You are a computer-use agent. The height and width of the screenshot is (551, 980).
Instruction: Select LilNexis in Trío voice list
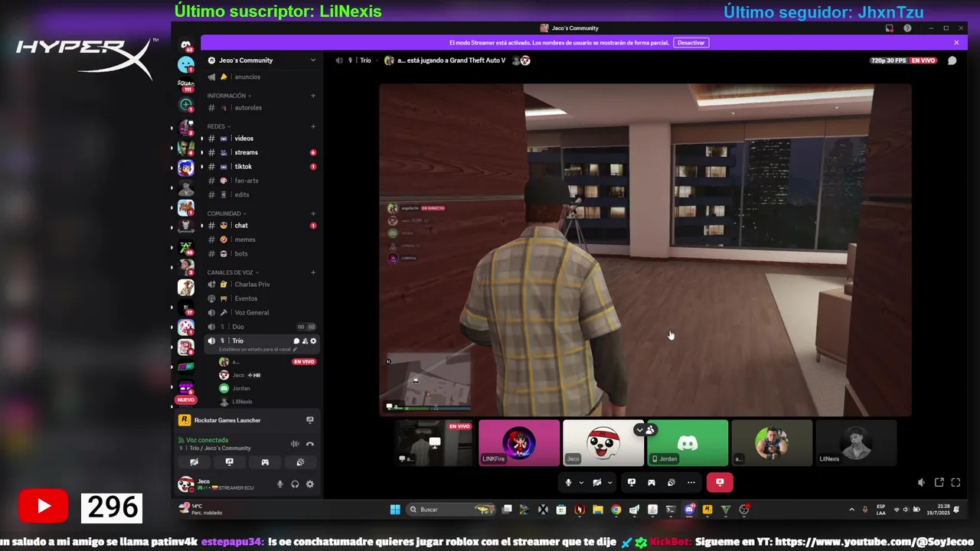(268, 401)
